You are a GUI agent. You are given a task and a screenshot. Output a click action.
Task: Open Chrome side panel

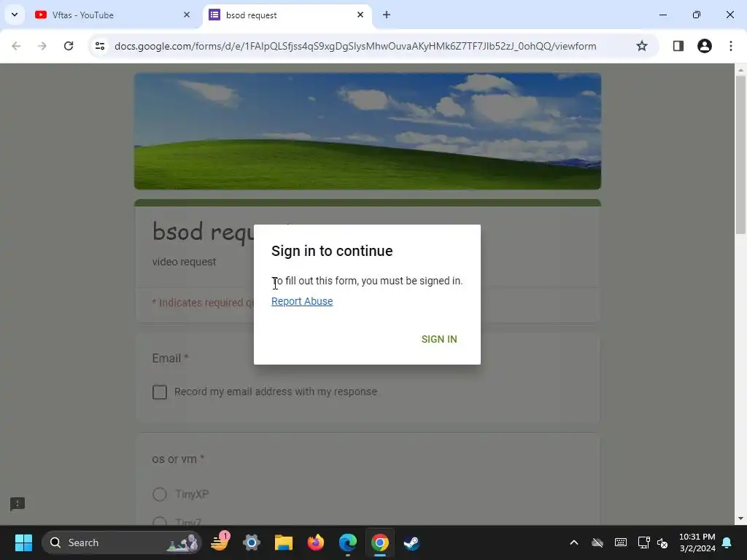pos(678,46)
